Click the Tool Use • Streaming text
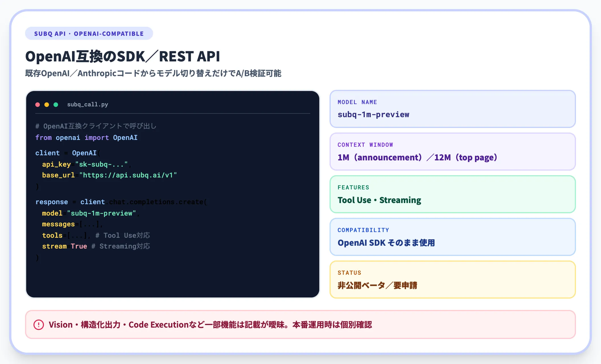This screenshot has height=364, width=601. [379, 200]
